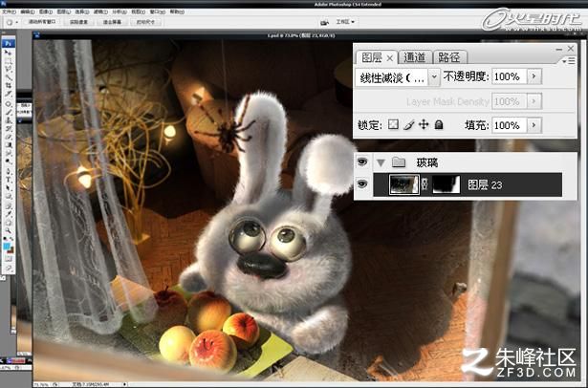Select the Hand tool in the toolbox
The width and height of the screenshot is (588, 388).
tap(8, 224)
